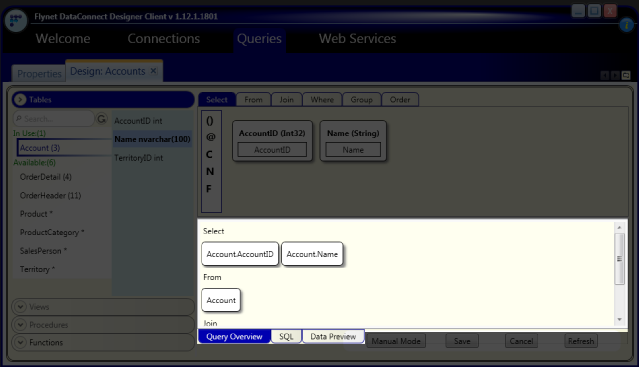Open the Connections menu

coord(164,39)
